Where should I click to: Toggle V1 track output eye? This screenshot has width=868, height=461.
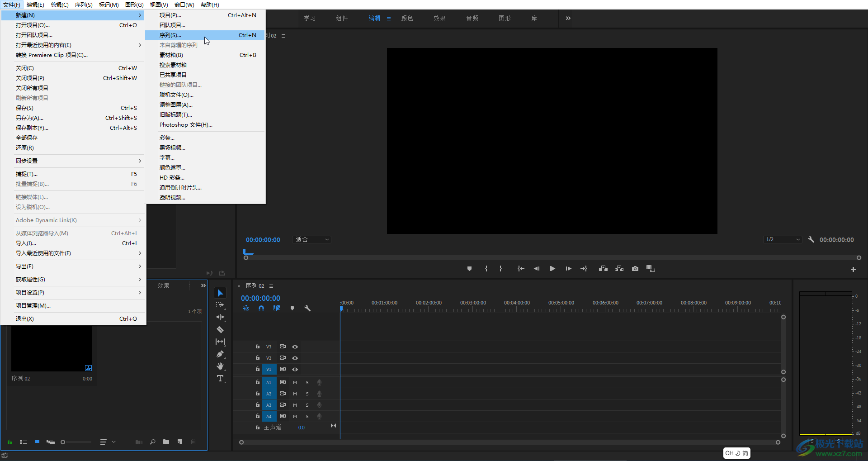coord(295,369)
